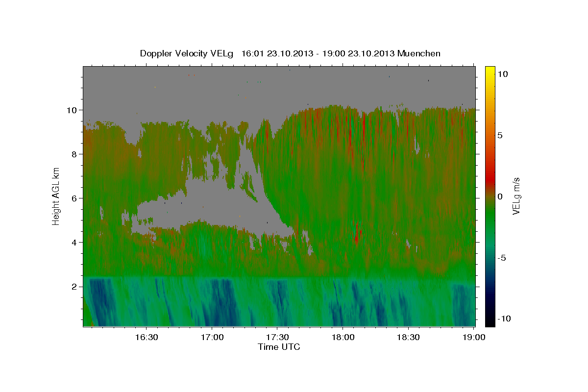Click the VELg m/s colorbar title
Screen dimensions: 588x392
(516, 196)
